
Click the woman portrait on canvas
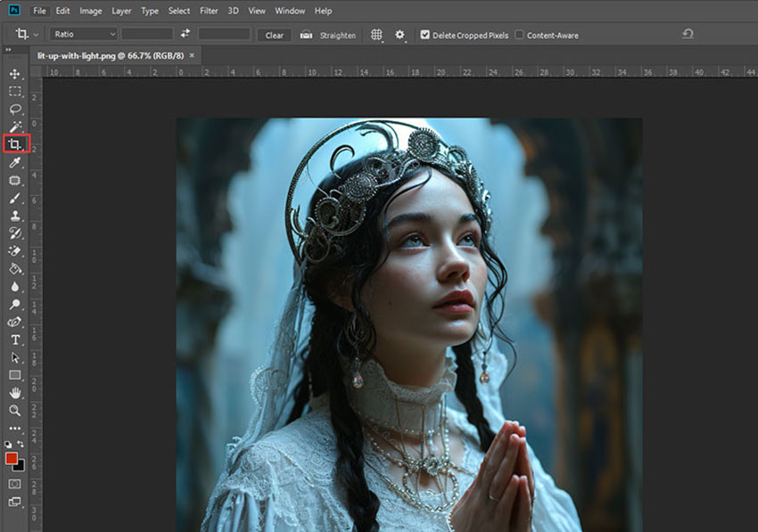tap(409, 324)
